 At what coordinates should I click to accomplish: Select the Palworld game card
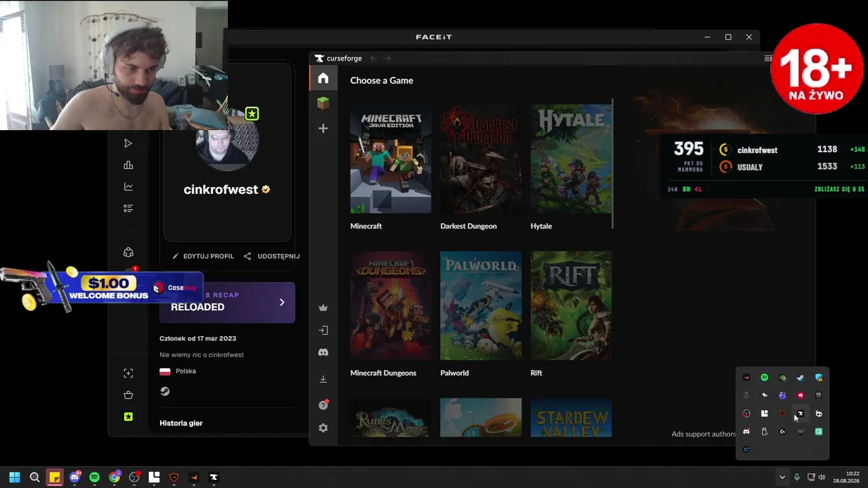(481, 314)
